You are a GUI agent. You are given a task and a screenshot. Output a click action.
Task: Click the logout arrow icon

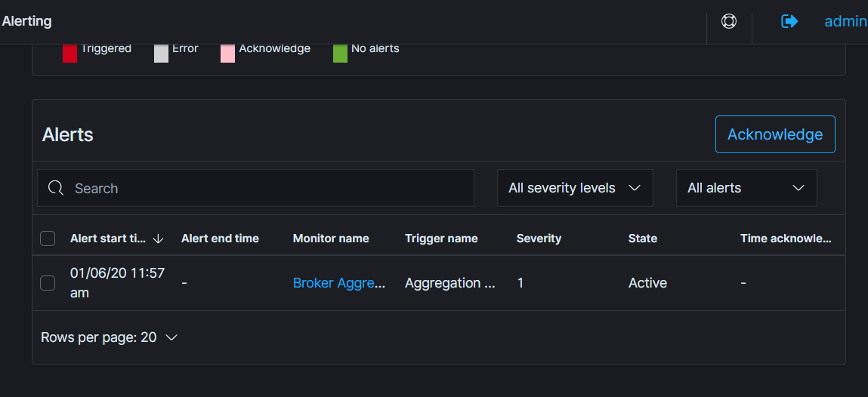(789, 21)
